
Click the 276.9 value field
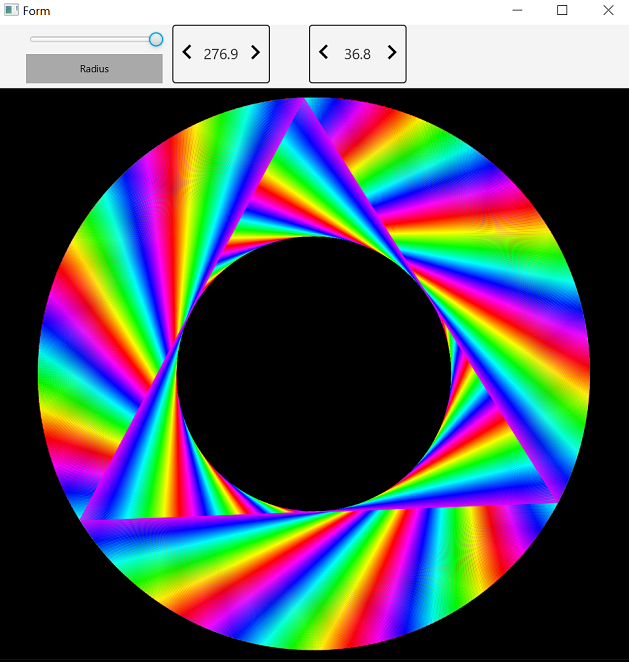click(x=221, y=54)
